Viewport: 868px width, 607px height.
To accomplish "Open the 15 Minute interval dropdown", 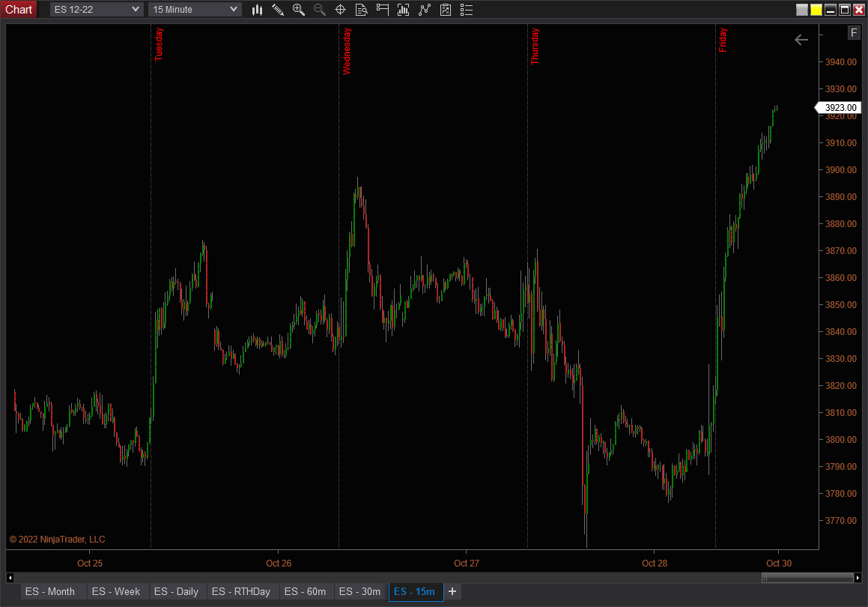I will (x=195, y=9).
